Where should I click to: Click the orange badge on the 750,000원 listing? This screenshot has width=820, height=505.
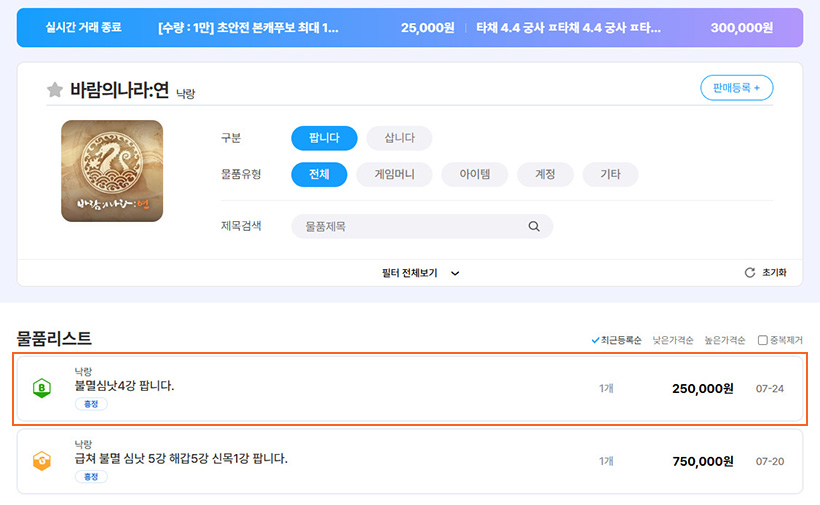pos(42,461)
